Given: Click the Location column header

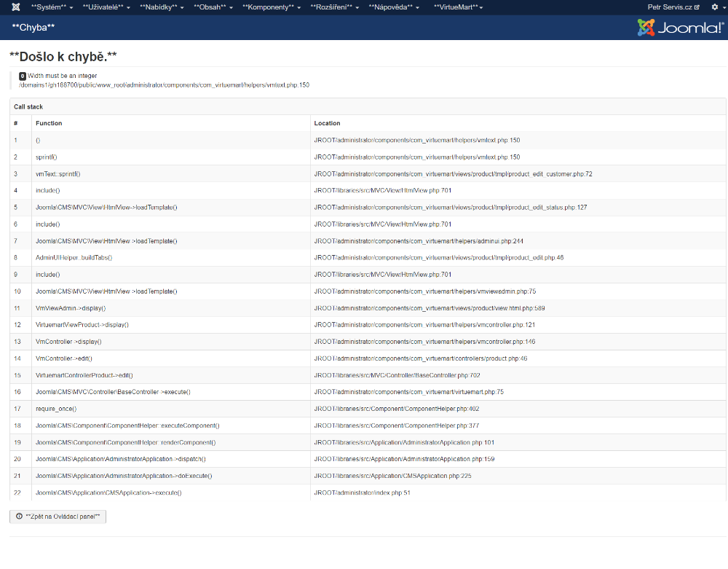Looking at the screenshot, I should click(327, 123).
